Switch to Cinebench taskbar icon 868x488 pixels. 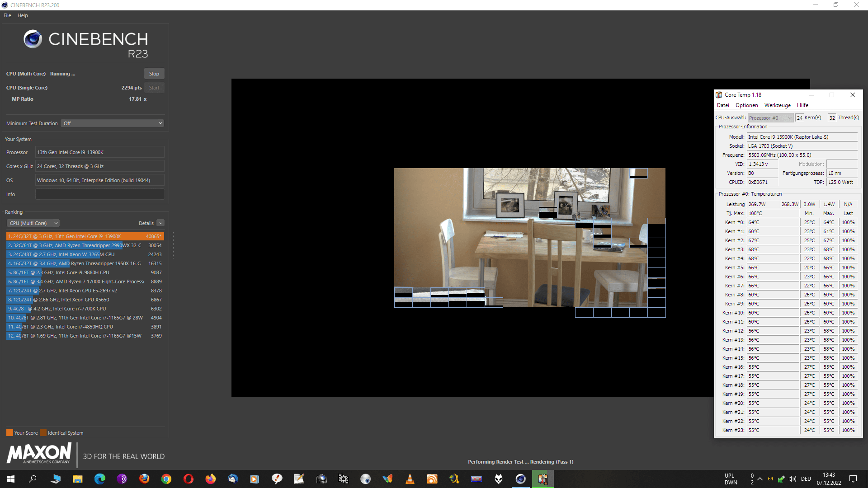[x=521, y=479]
